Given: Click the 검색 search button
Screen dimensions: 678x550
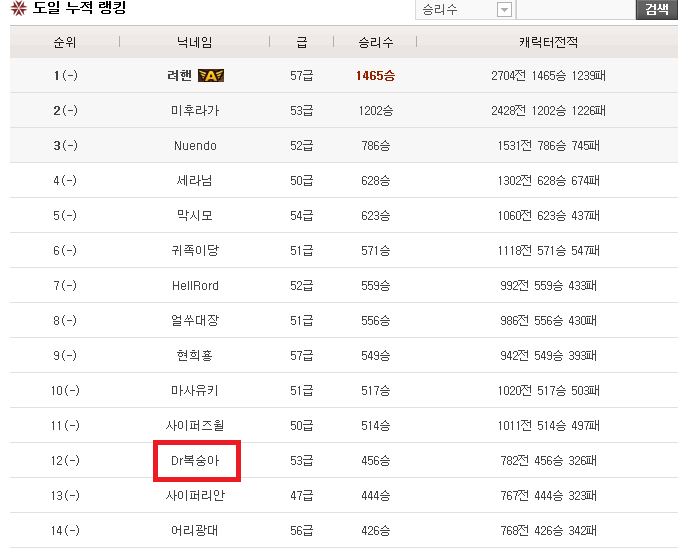Looking at the screenshot, I should click(656, 9).
